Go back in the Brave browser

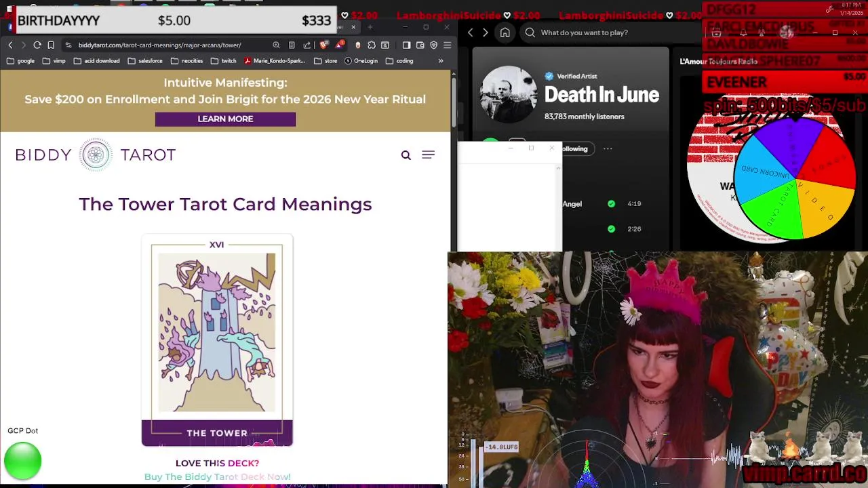tap(10, 45)
